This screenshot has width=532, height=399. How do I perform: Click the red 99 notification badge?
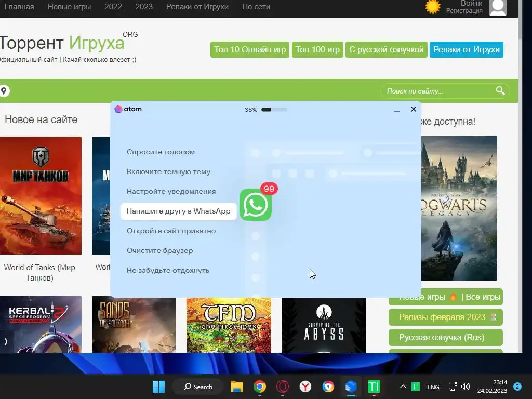[269, 189]
